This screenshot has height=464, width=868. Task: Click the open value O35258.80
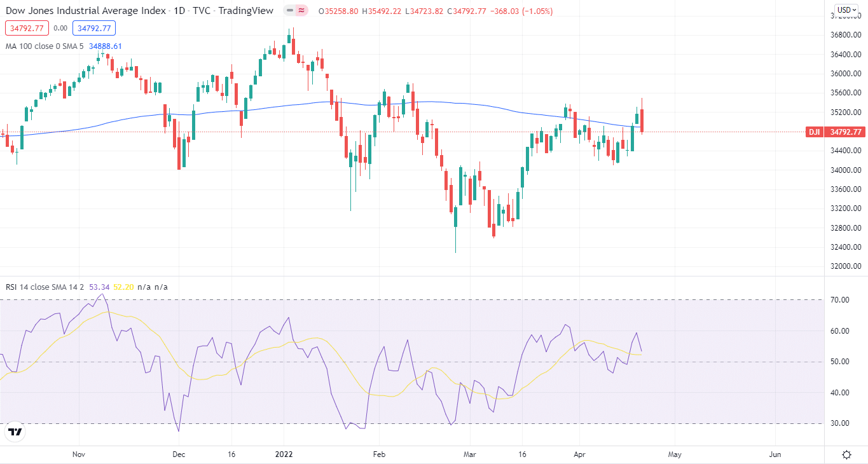click(x=338, y=11)
